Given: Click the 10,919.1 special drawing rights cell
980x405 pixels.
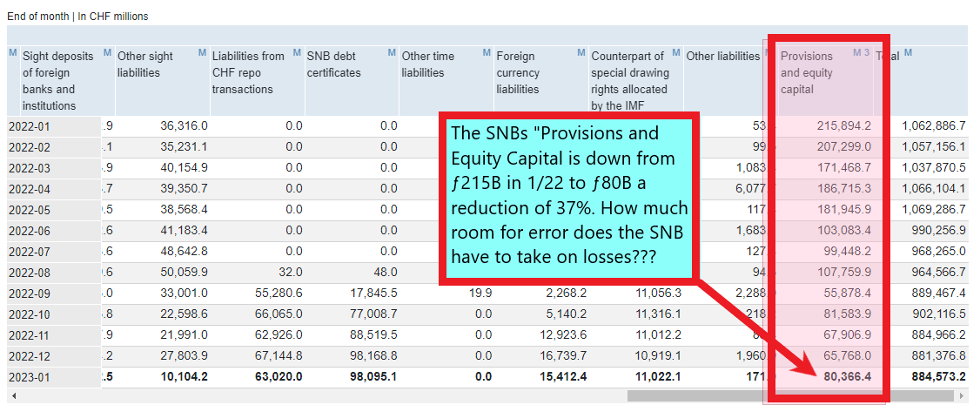Looking at the screenshot, I should (658, 355).
